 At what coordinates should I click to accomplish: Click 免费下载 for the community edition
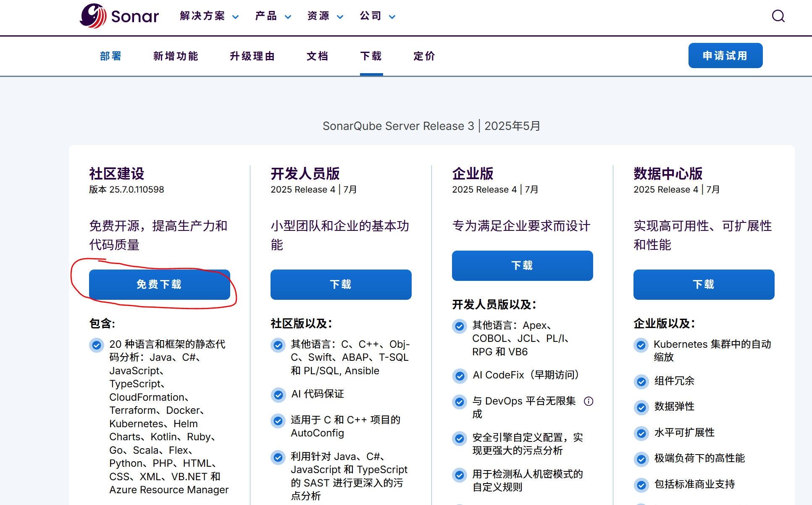(159, 285)
